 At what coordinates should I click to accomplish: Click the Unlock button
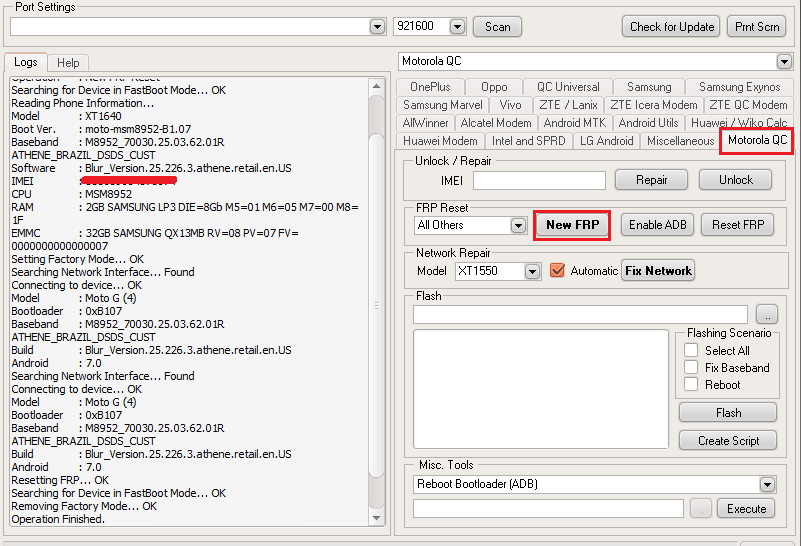pyautogui.click(x=736, y=180)
